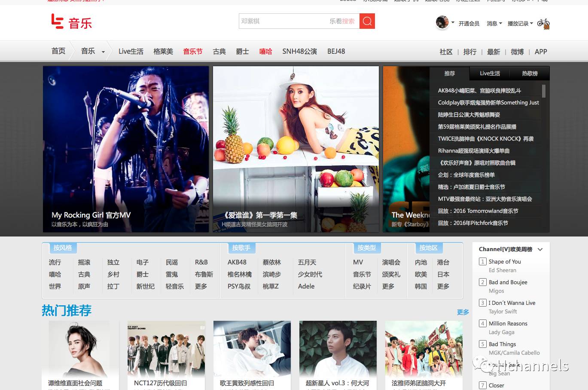588x390 pixels.
Task: Go to the 首页 nav item
Action: pyautogui.click(x=58, y=51)
